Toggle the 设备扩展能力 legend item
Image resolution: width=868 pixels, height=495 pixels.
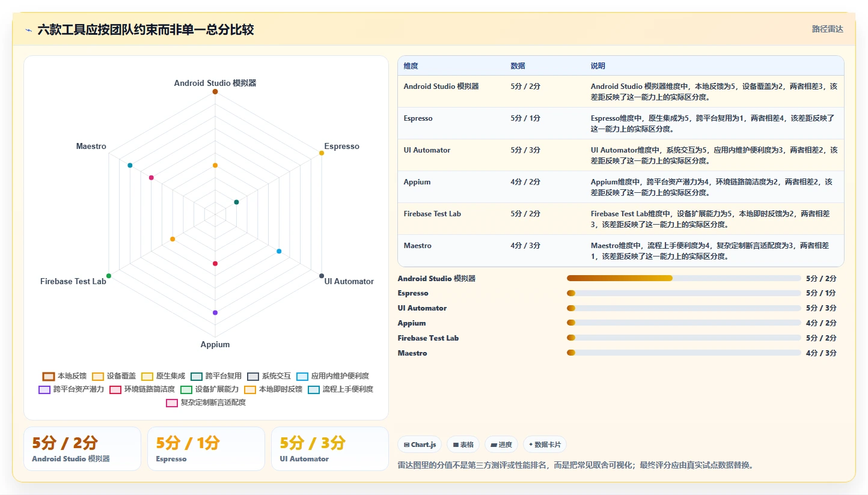(x=209, y=389)
